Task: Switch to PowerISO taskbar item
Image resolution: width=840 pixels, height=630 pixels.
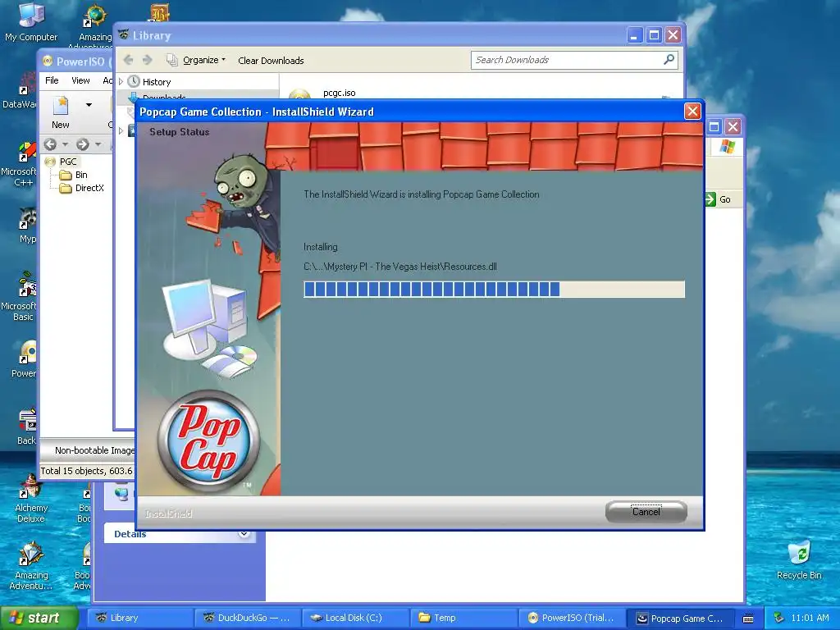Action: pyautogui.click(x=573, y=618)
